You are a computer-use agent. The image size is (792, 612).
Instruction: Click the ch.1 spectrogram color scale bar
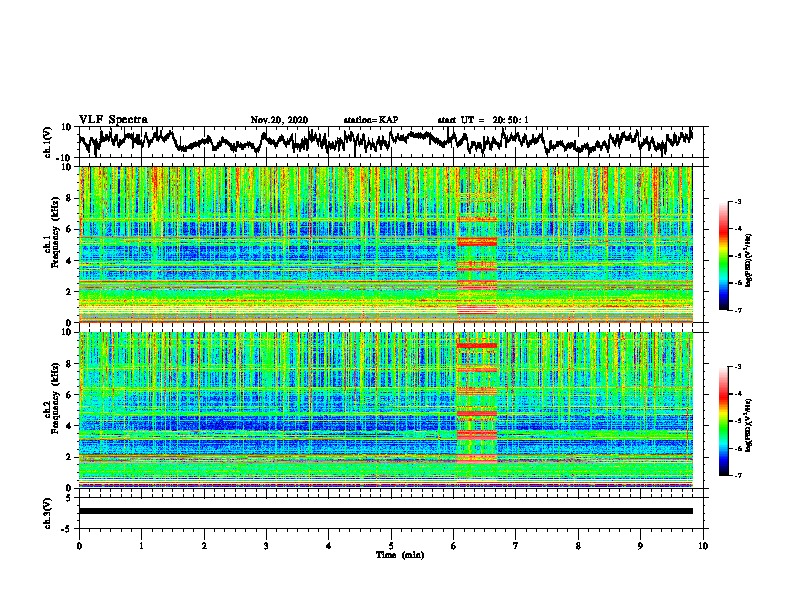723,256
